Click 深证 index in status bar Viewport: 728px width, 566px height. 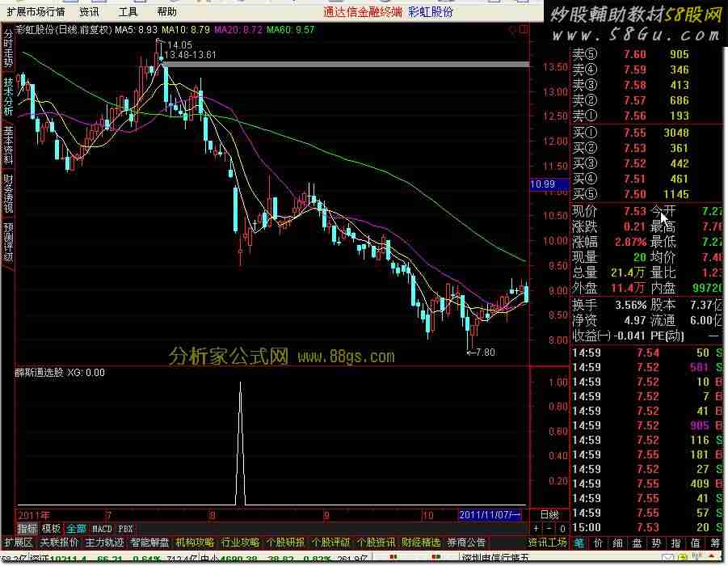pos(40,559)
